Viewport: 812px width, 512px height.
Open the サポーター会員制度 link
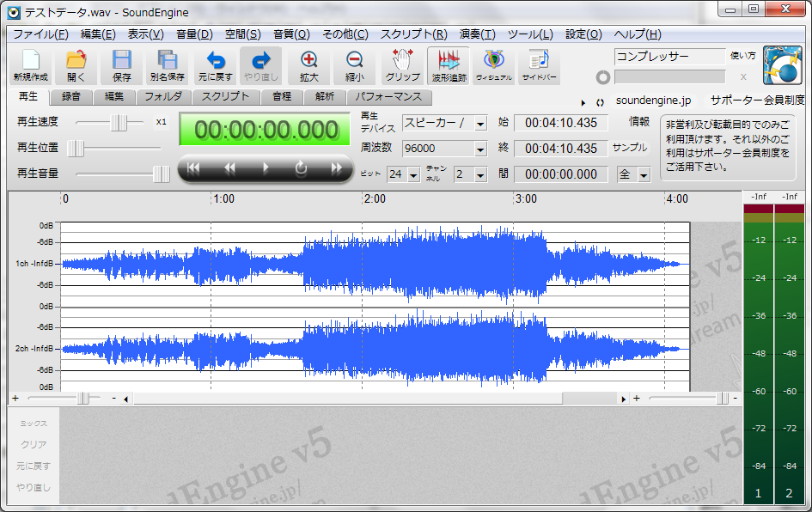point(757,101)
